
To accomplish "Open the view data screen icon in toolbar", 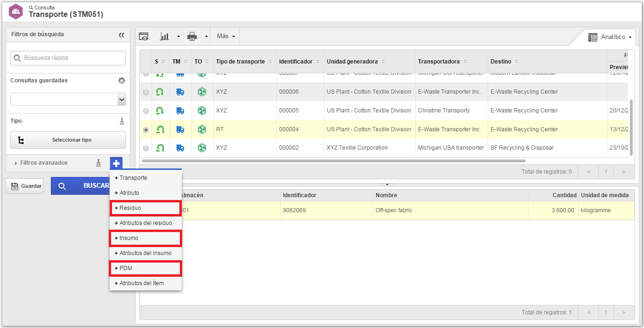I will coord(144,36).
